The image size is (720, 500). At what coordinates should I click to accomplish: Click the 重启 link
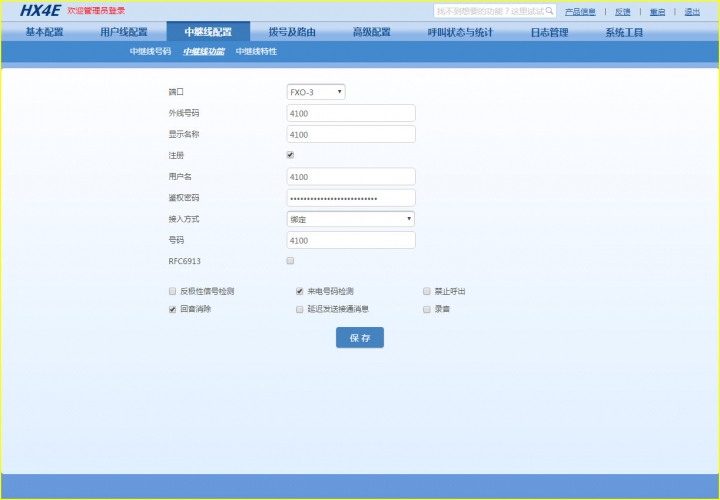657,11
